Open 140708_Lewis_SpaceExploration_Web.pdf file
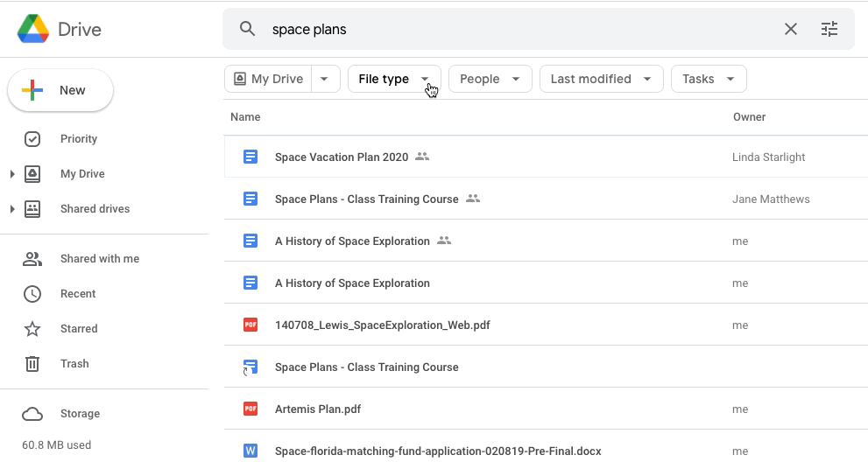Screen dimensions: 868x469 click(382, 325)
